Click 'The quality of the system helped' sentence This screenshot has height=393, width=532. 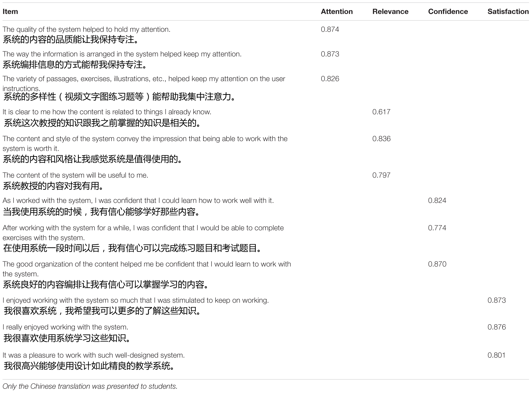click(x=86, y=30)
